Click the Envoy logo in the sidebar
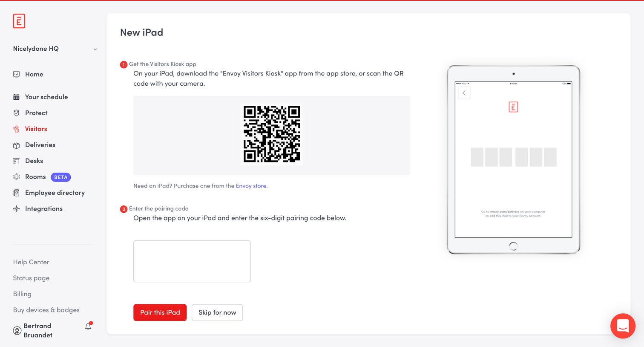Image resolution: width=644 pixels, height=347 pixels. click(19, 21)
